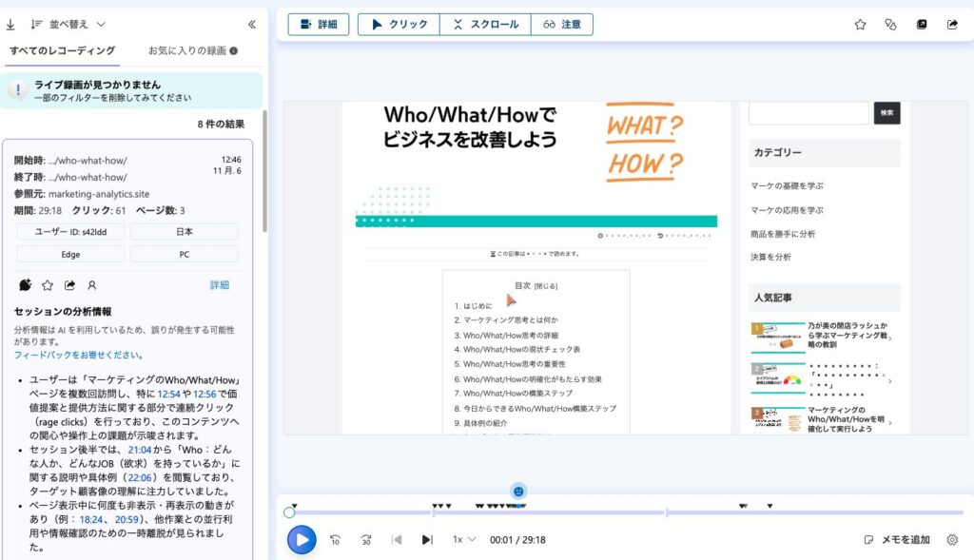This screenshot has width=974, height=560.
Task: Click the top toolbar share icon
Action: (952, 25)
